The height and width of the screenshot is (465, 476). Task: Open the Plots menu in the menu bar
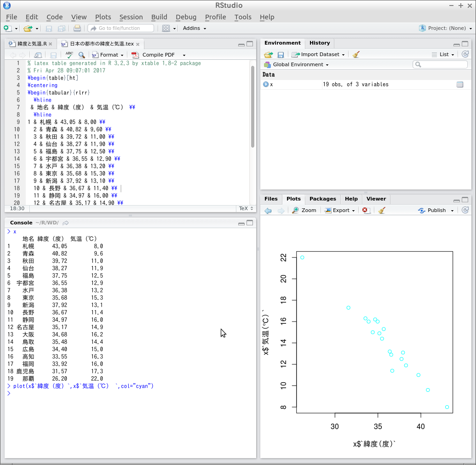[x=103, y=17]
